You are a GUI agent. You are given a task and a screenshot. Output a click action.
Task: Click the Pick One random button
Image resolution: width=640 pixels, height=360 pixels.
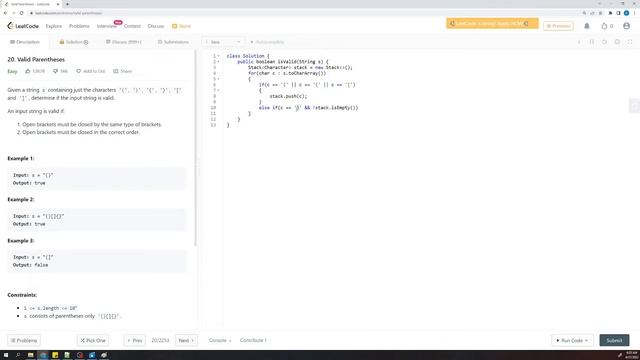pyautogui.click(x=93, y=340)
